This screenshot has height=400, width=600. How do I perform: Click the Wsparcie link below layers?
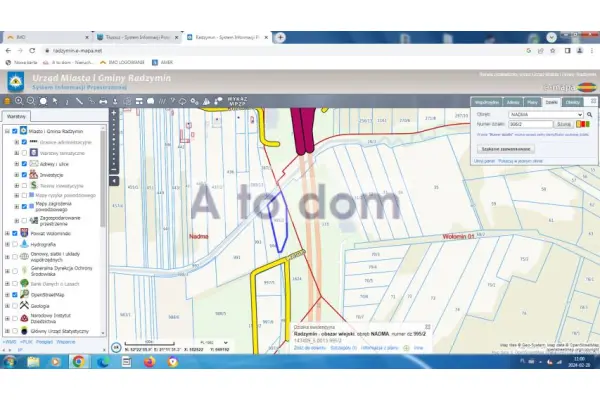point(65,342)
